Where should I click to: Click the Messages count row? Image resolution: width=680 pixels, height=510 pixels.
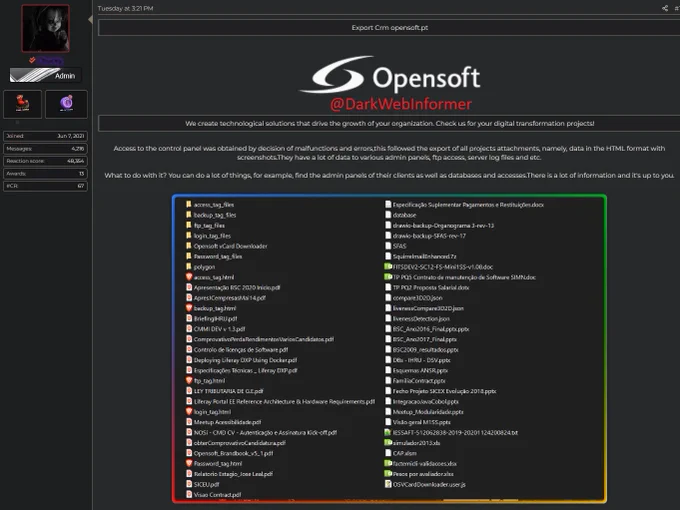[x=46, y=148]
